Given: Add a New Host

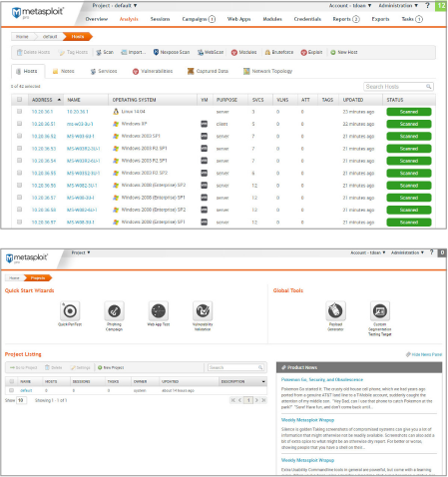Looking at the screenshot, I should point(344,52).
